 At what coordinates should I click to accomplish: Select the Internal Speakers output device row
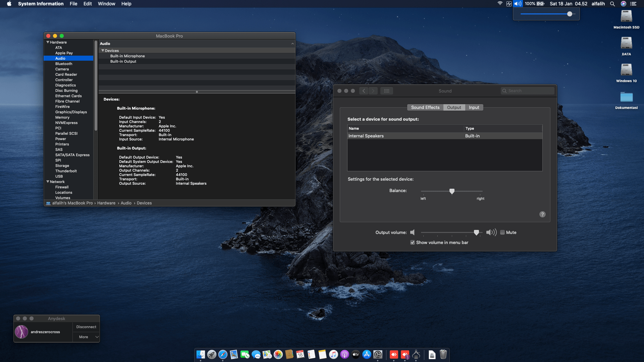[x=445, y=136]
